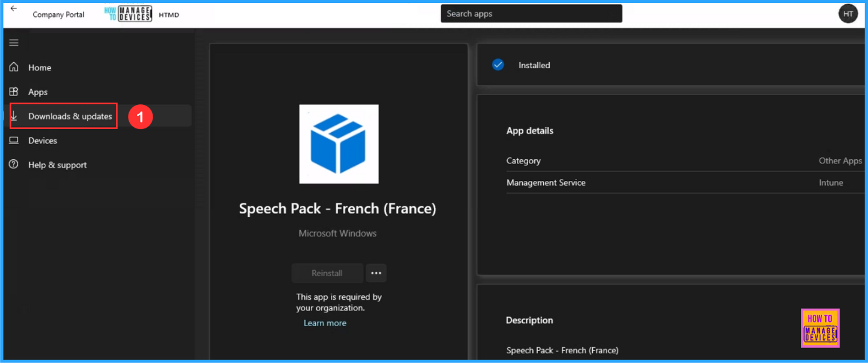Click the blue Installed checkmark icon
Image resolution: width=868 pixels, height=363 pixels.
coord(498,65)
